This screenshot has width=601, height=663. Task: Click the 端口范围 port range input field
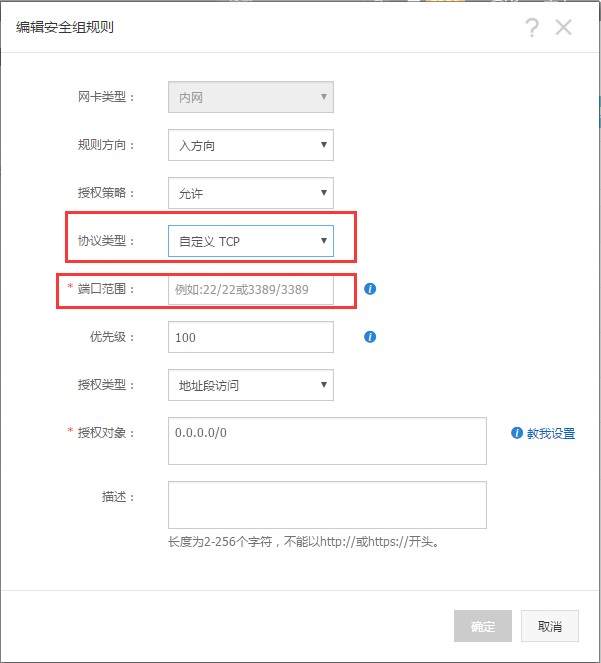coord(251,289)
